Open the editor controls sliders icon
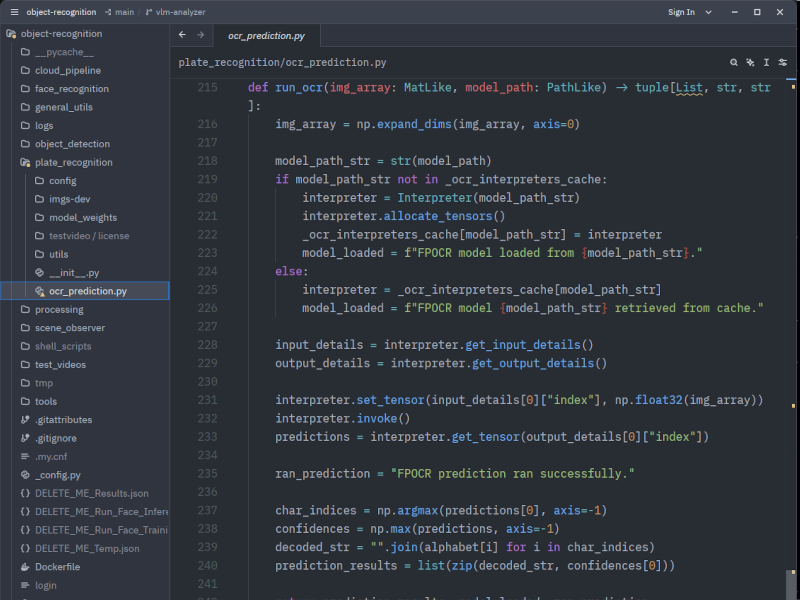 [x=783, y=62]
